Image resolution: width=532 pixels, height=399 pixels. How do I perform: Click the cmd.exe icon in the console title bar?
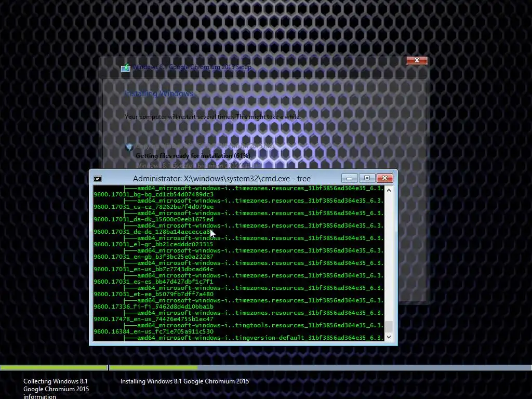coord(98,179)
